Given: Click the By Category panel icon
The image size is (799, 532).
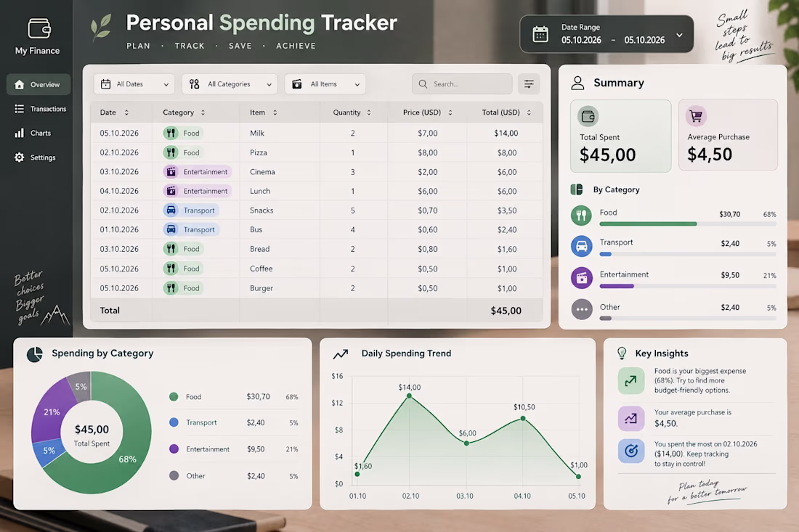Looking at the screenshot, I should [x=576, y=189].
